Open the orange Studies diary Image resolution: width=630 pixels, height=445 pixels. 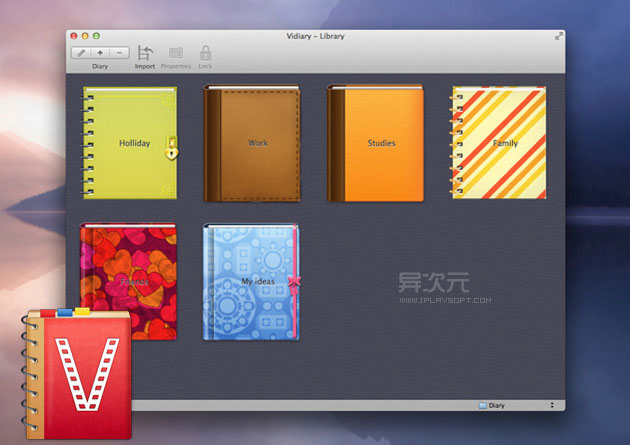[378, 143]
